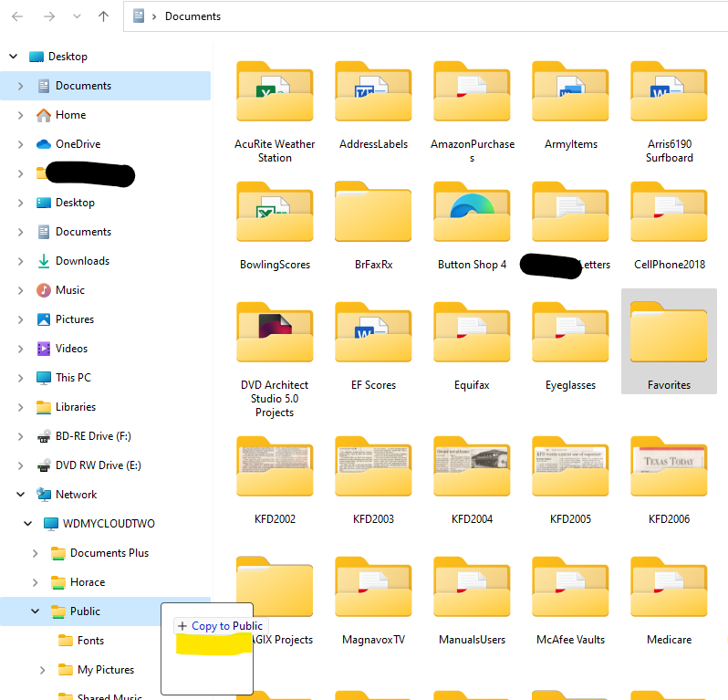The width and height of the screenshot is (728, 700).
Task: Go up one folder level
Action: [x=103, y=16]
